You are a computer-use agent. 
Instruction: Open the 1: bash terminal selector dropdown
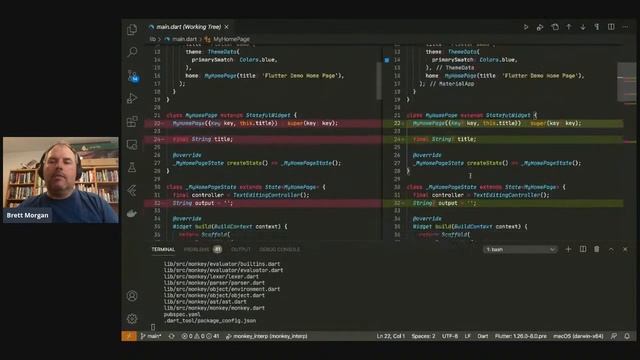(x=520, y=249)
